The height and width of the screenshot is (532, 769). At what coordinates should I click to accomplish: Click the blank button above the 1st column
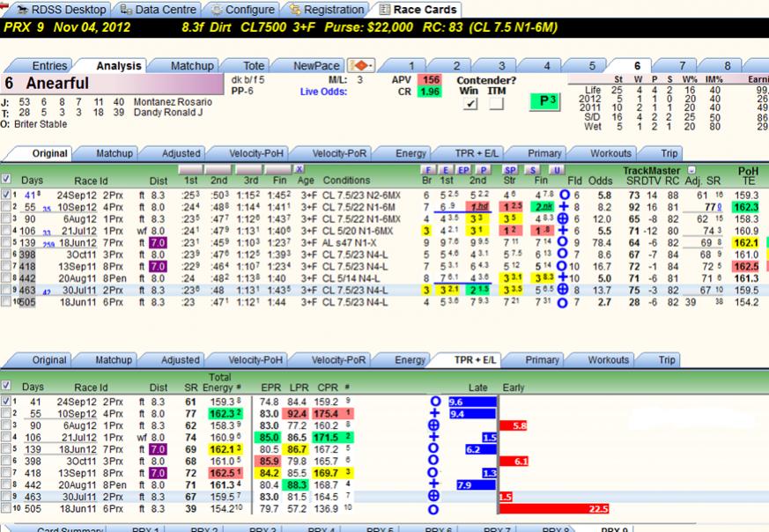(x=190, y=170)
